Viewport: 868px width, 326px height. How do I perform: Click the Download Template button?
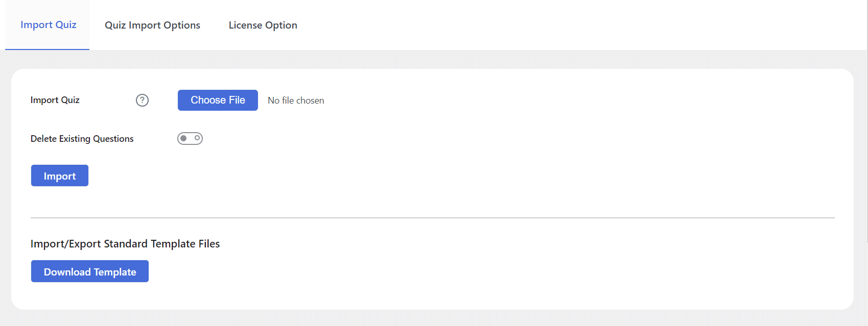point(90,271)
